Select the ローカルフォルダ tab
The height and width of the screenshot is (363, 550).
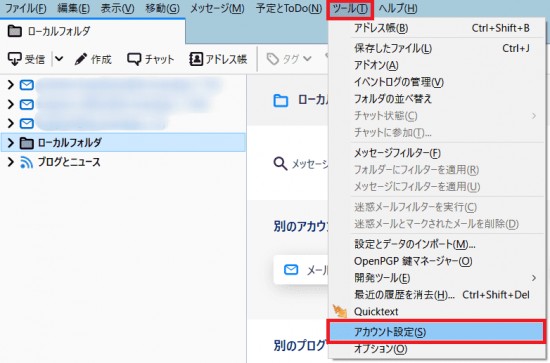[x=92, y=31]
